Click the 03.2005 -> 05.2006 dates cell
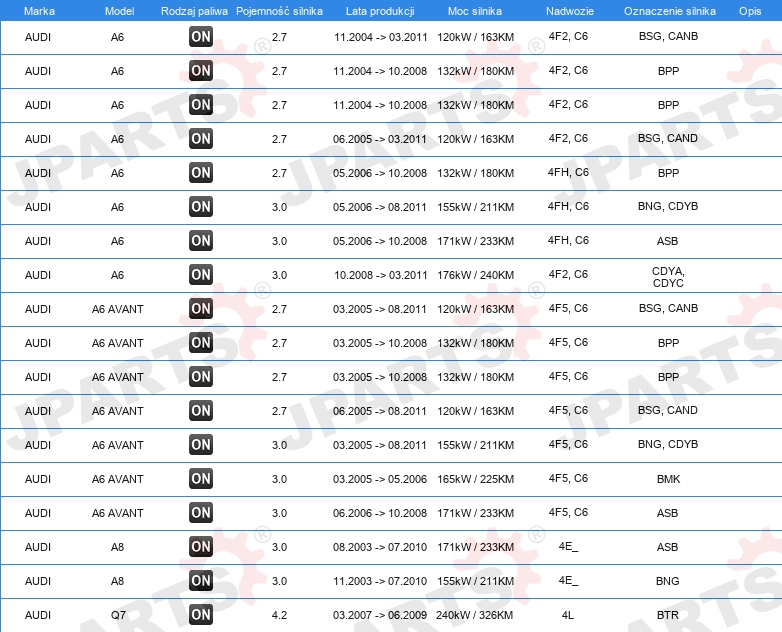Viewport: 782px width, 632px height. 380,479
